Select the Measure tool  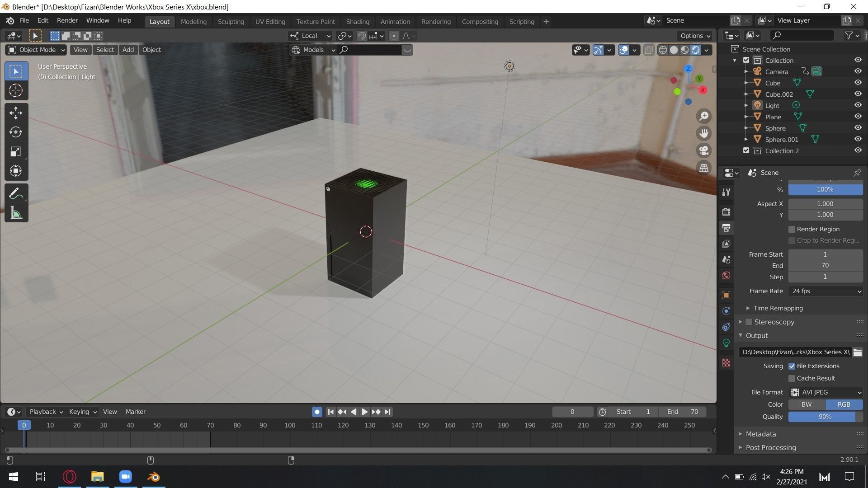[x=16, y=213]
